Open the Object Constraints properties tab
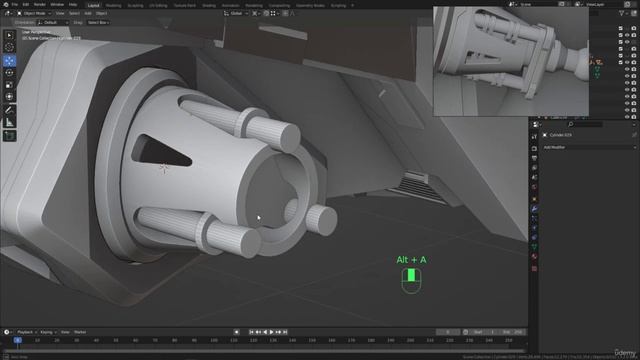Viewport: 640px width, 360px height. click(x=534, y=238)
